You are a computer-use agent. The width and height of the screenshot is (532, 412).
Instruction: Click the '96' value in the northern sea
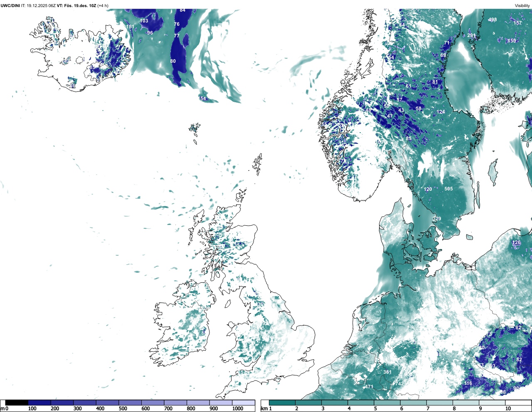point(150,33)
